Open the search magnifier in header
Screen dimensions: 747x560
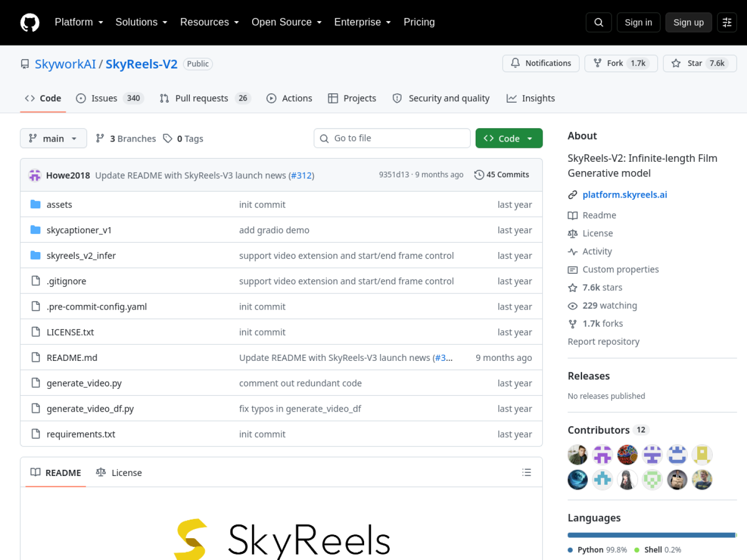[x=599, y=22]
